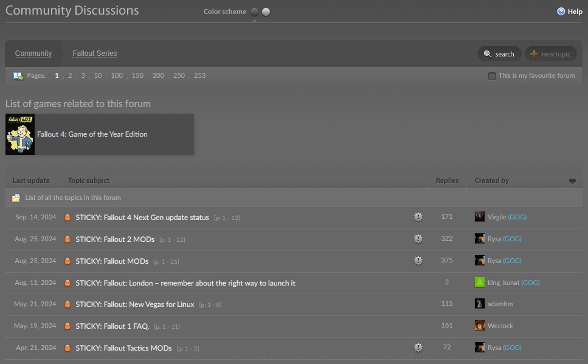Open page range [p: 1 - 5] of Tactics MODs
This screenshot has height=364, width=588.
188,348
